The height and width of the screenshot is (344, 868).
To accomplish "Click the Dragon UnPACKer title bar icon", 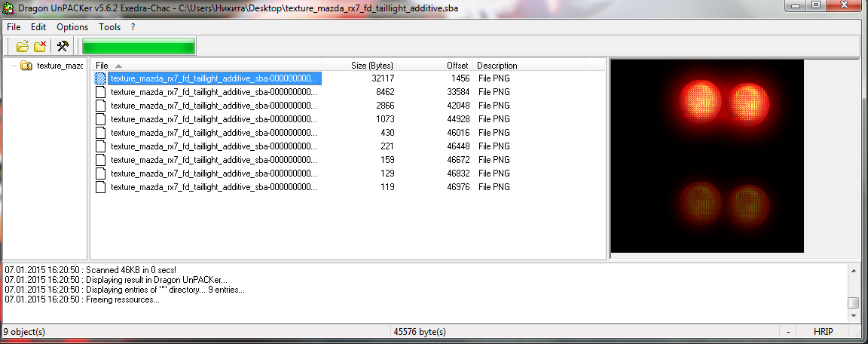I will (x=8, y=6).
